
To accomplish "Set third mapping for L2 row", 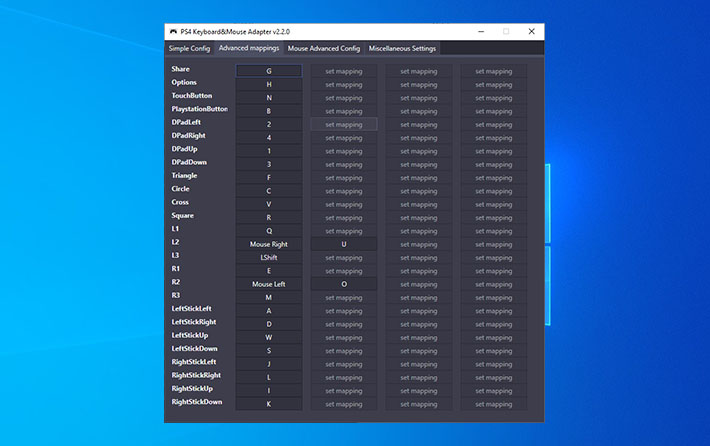I will (419, 244).
